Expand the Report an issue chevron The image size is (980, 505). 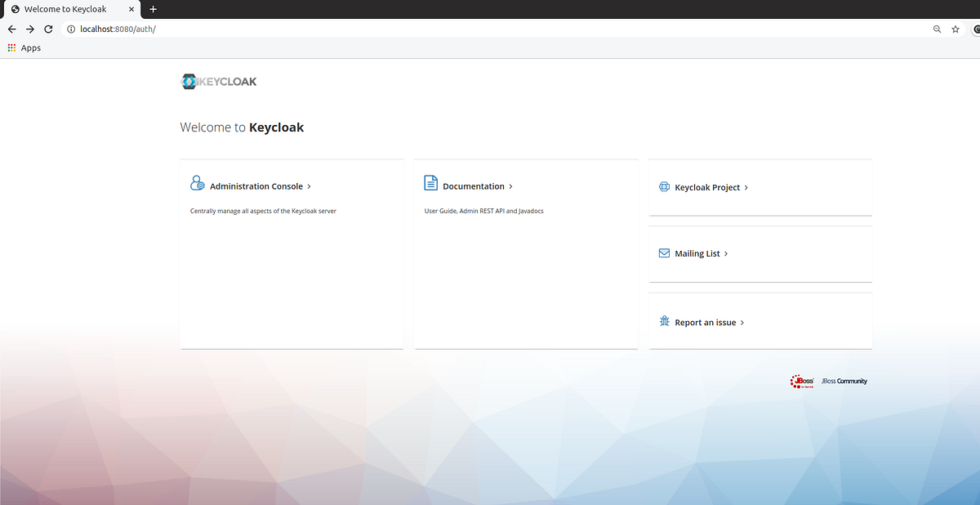pos(742,322)
